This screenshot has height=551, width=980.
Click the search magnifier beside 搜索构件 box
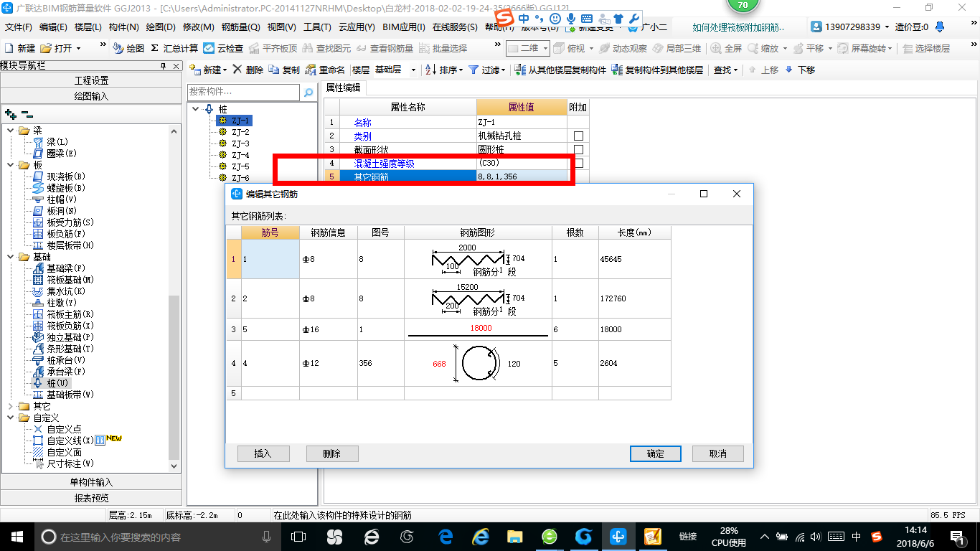tap(308, 93)
